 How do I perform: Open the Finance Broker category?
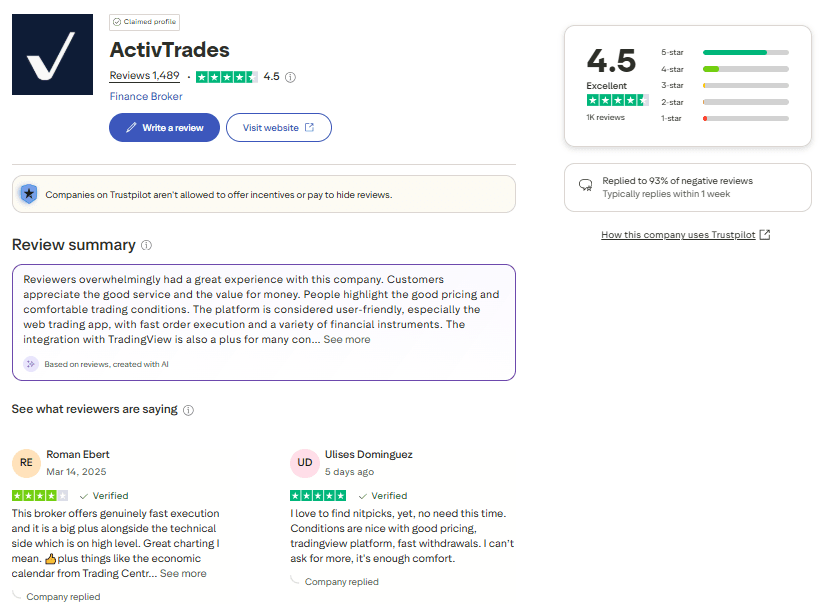146,97
